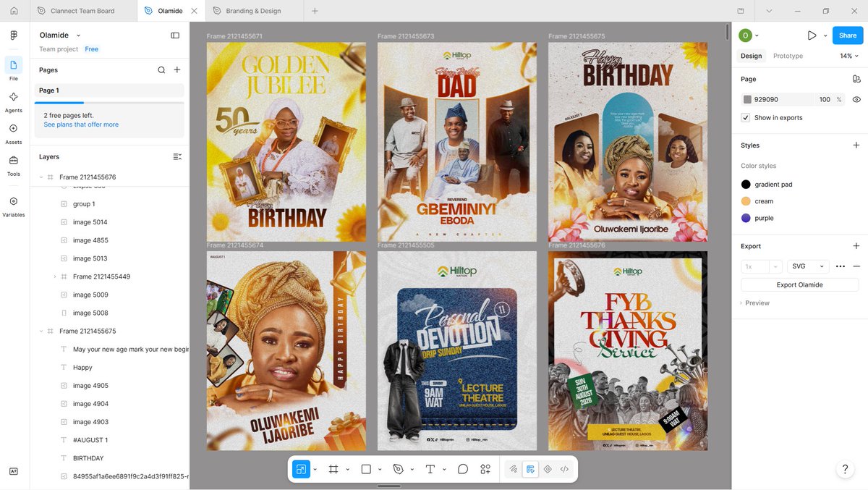The image size is (868, 490).
Task: Open the 1x export scale dropdown
Action: click(762, 266)
